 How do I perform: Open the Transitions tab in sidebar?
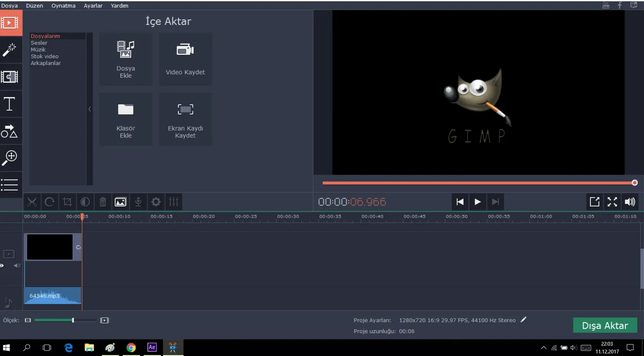[11, 77]
